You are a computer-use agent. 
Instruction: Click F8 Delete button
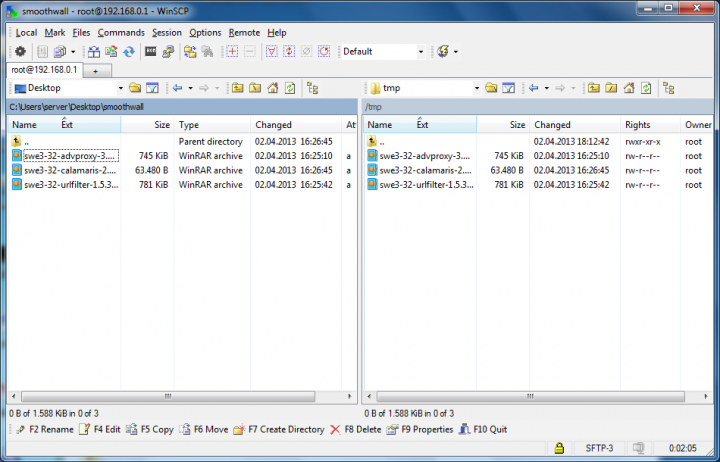355,429
